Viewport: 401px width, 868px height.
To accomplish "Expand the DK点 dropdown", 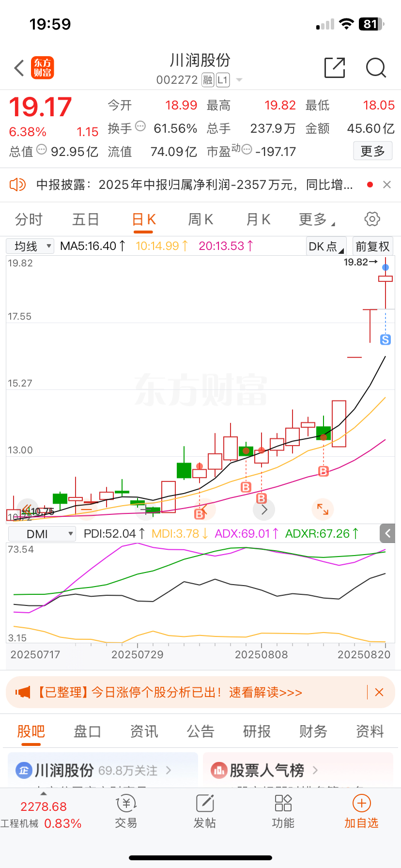I will [326, 246].
